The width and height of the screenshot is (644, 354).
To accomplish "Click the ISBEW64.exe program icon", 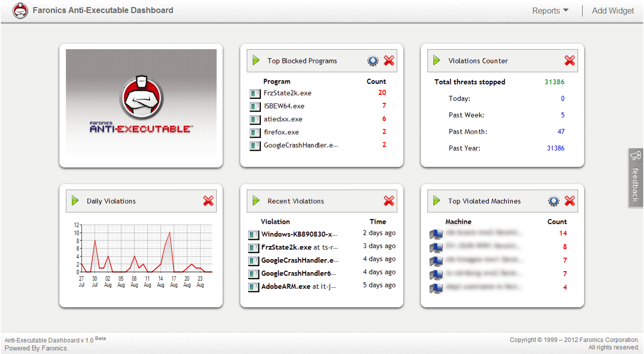I will 255,106.
